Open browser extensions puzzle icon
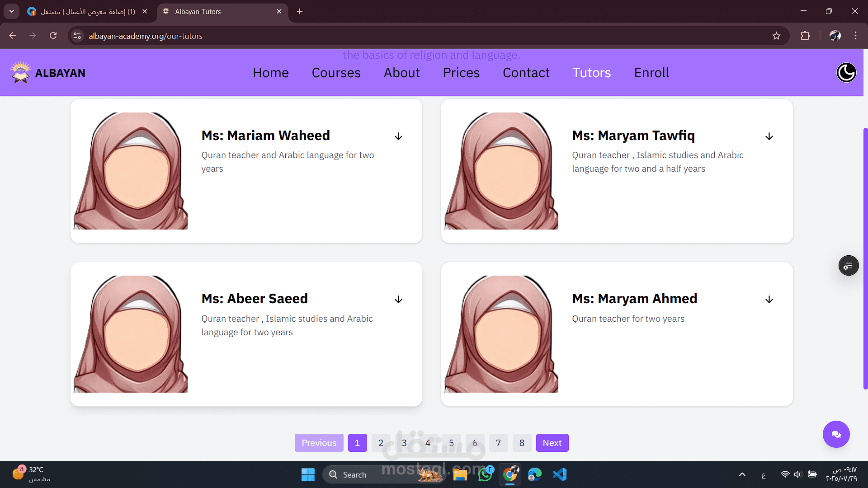 (x=805, y=36)
